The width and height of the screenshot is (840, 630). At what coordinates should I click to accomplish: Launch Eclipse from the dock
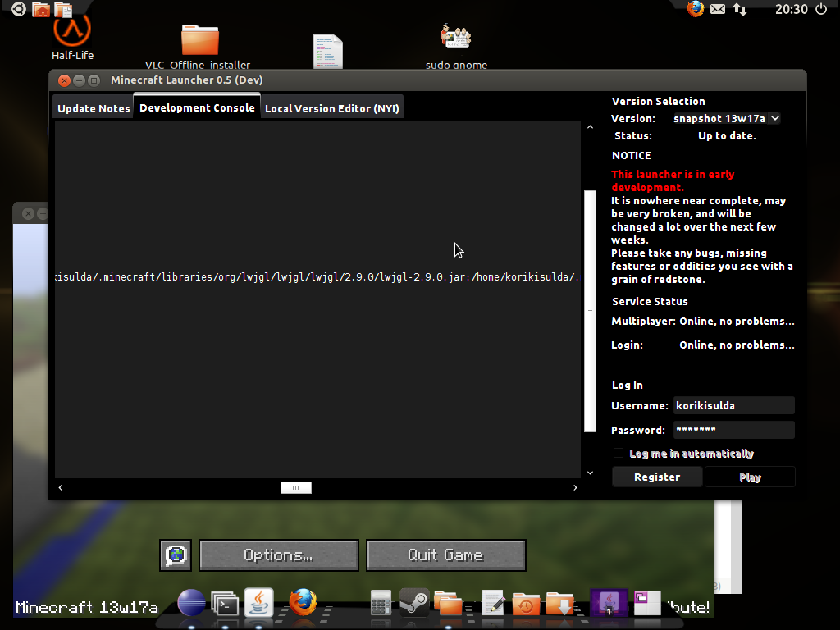(x=191, y=603)
